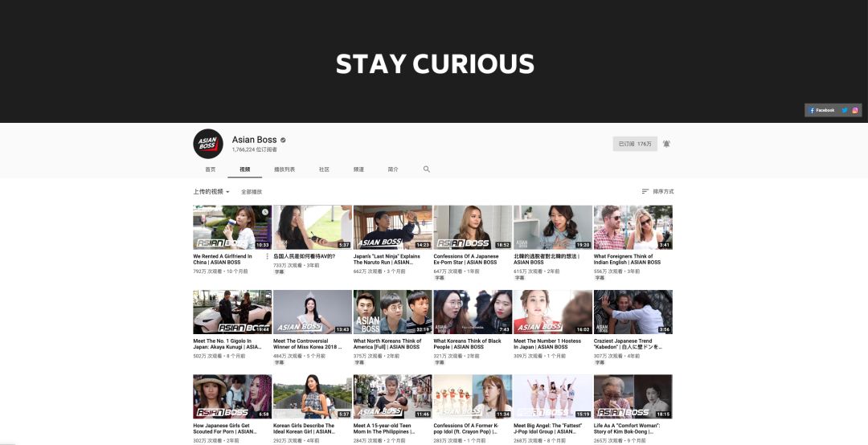Open the Japanese Ex-Porn Star confessions thumbnail
The height and width of the screenshot is (445, 868).
point(473,227)
